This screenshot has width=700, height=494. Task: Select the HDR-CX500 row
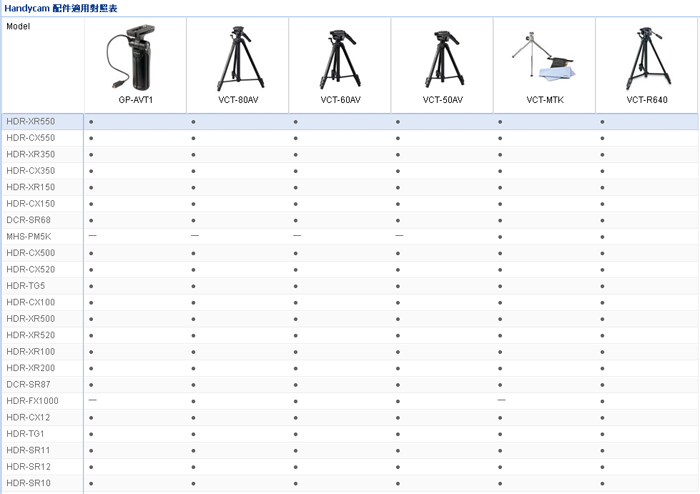(350, 253)
